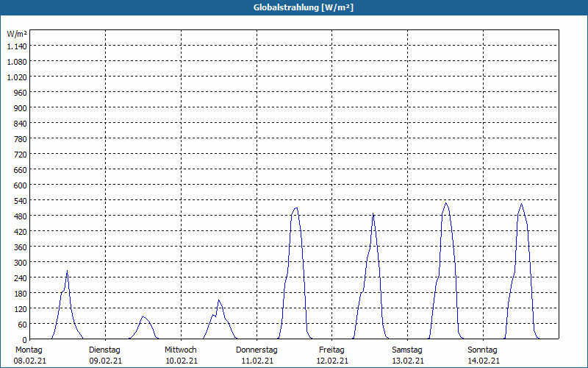588x368 pixels.
Task: Select the Donnerstag day label
Action: pos(257,350)
